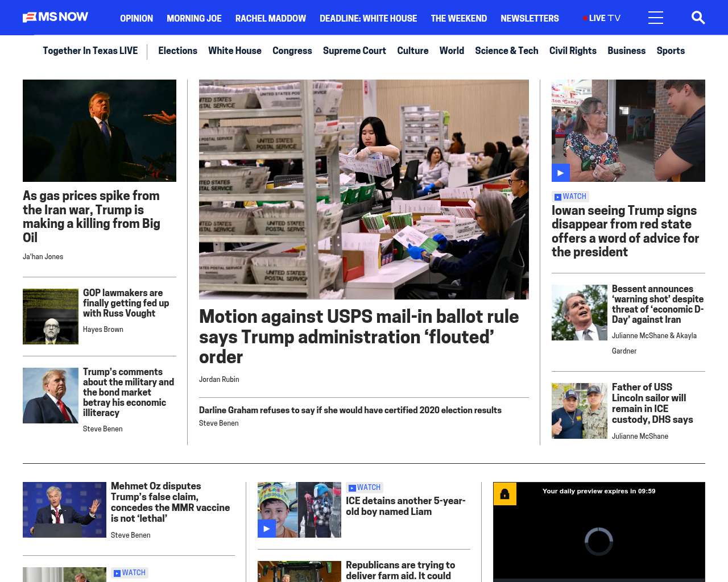The height and width of the screenshot is (582, 728).
Task: Read Iowan Trump signs disappear headline
Action: tap(625, 231)
